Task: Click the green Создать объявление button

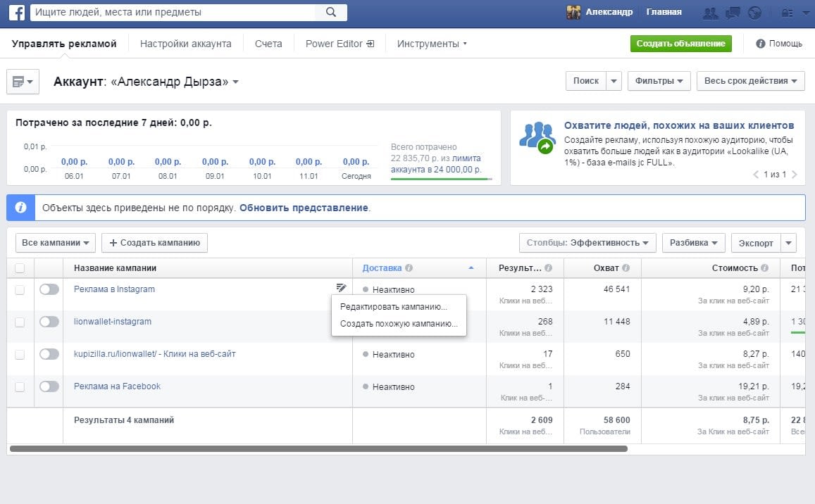Action: click(x=681, y=44)
